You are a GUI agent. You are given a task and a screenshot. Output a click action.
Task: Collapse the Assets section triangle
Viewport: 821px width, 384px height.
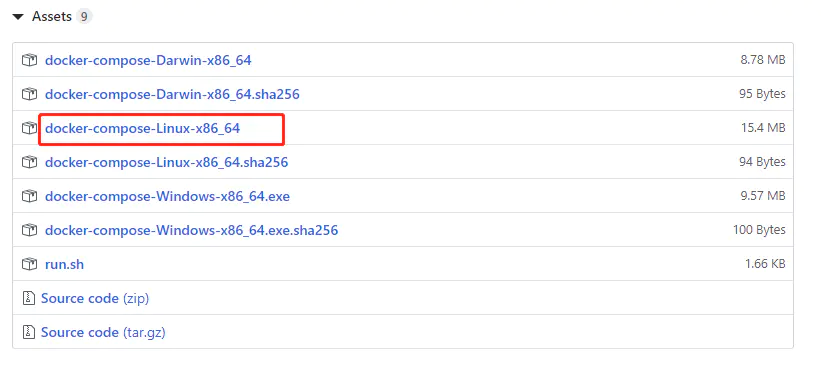click(x=18, y=17)
